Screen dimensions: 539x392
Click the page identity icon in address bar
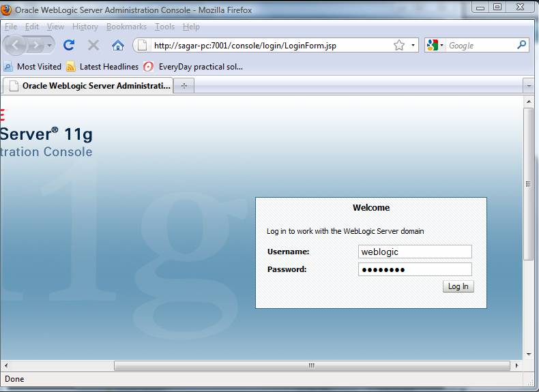[143, 45]
